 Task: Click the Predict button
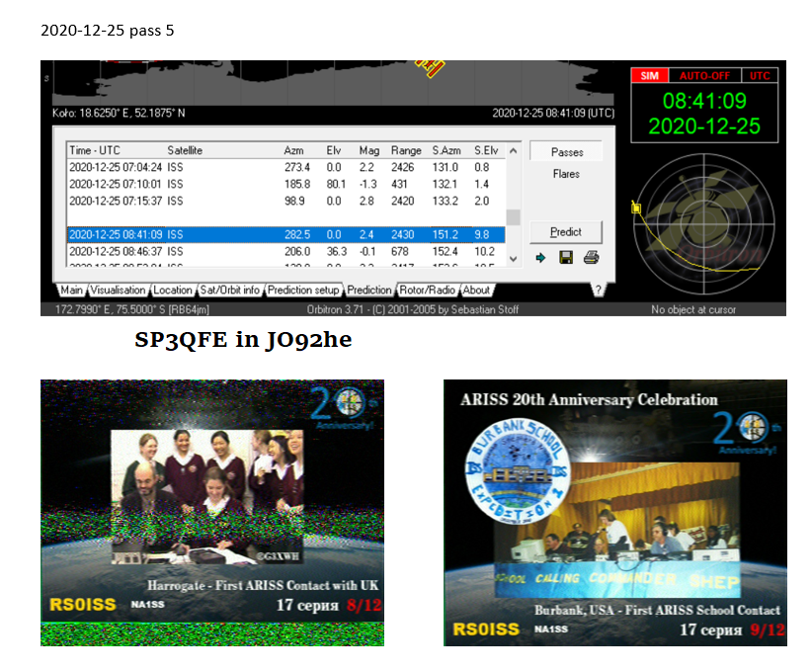pyautogui.click(x=566, y=232)
